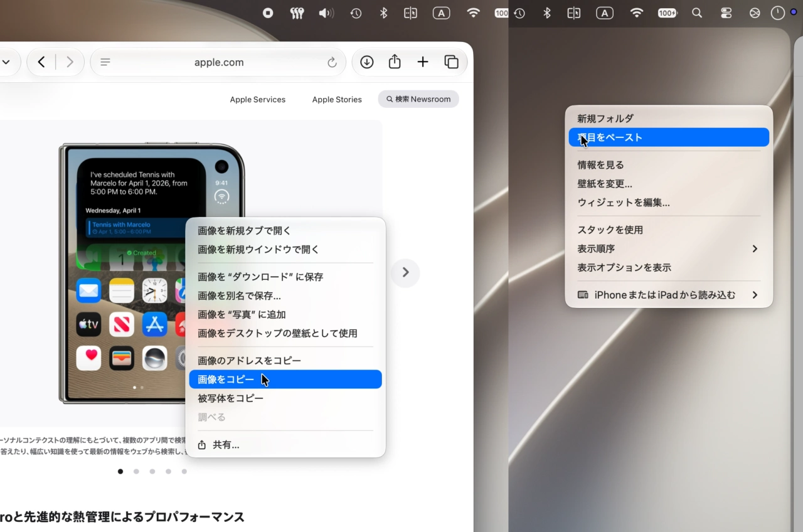Select the second gallery pagination dot
This screenshot has height=532, width=803.
point(136,471)
